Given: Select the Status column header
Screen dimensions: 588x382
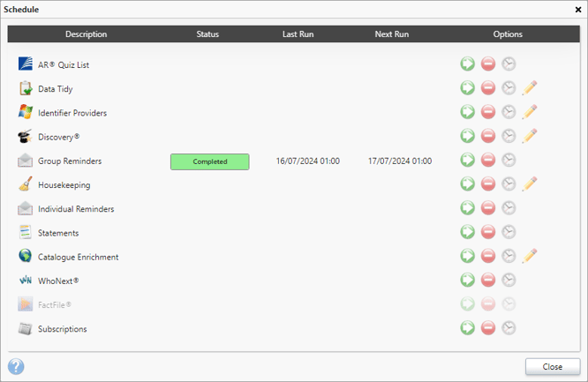Looking at the screenshot, I should (207, 34).
